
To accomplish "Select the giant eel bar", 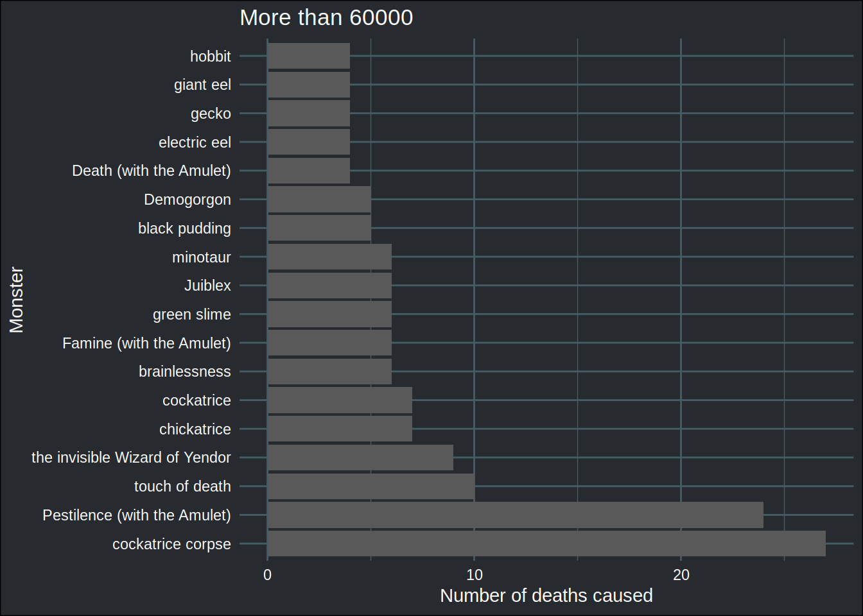I will 309,85.
